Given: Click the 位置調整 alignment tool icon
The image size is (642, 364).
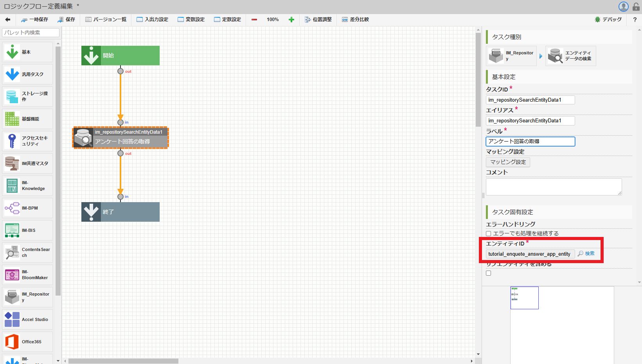Looking at the screenshot, I should 308,19.
